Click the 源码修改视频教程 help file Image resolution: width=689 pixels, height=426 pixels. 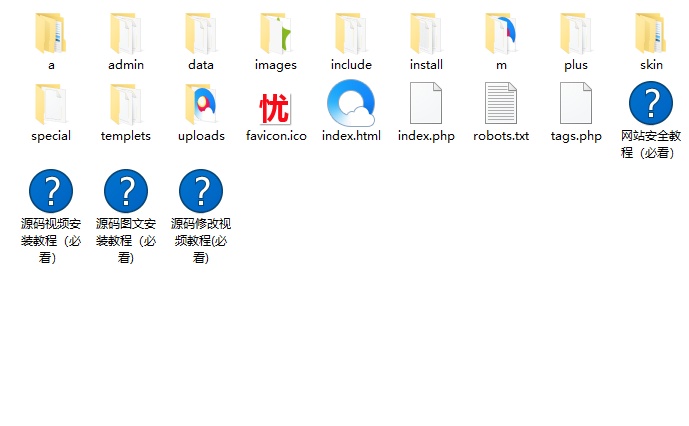[201, 191]
